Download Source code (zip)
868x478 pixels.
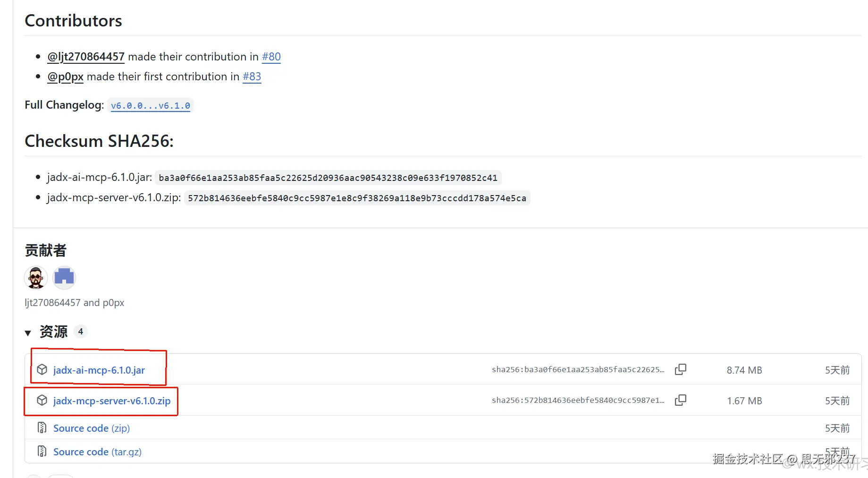point(91,428)
